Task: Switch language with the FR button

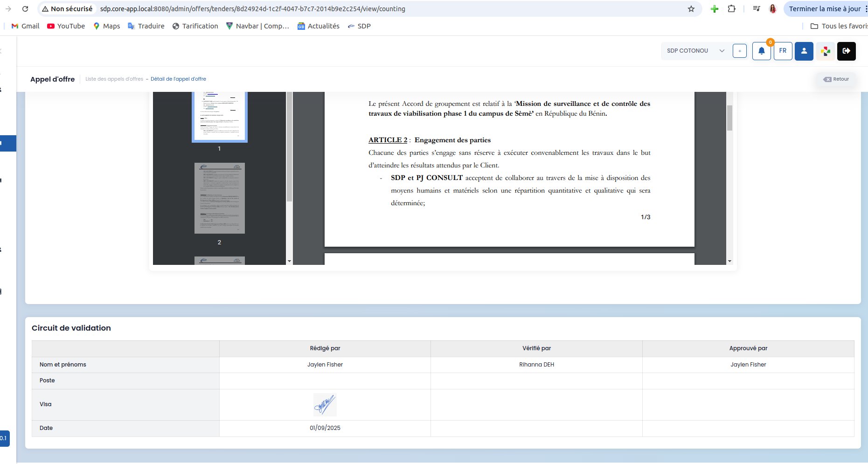Action: 783,51
